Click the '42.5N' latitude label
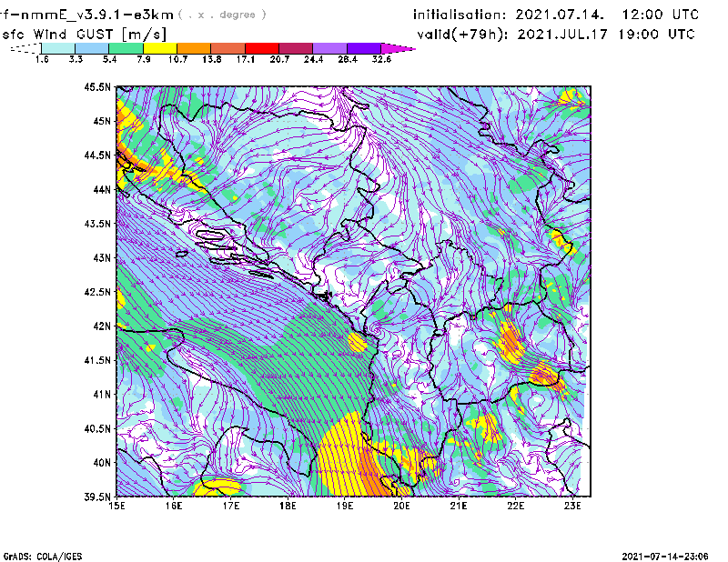Image resolution: width=728 pixels, height=562 pixels. 97,292
